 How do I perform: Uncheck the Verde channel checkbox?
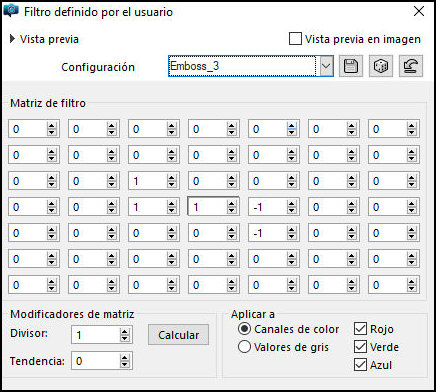tap(360, 347)
